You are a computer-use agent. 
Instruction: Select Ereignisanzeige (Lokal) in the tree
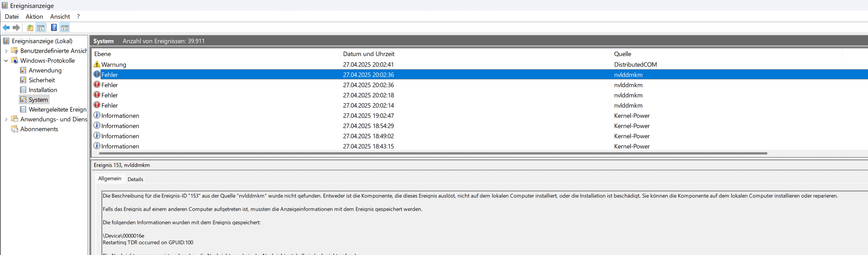pyautogui.click(x=42, y=41)
